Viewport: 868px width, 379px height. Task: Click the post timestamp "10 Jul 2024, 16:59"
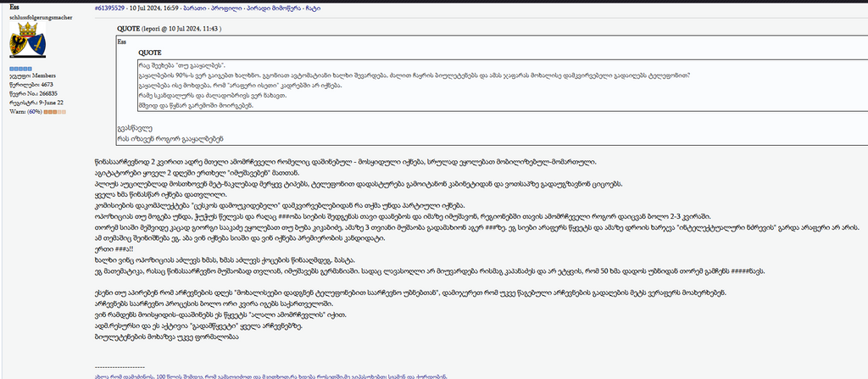point(154,8)
